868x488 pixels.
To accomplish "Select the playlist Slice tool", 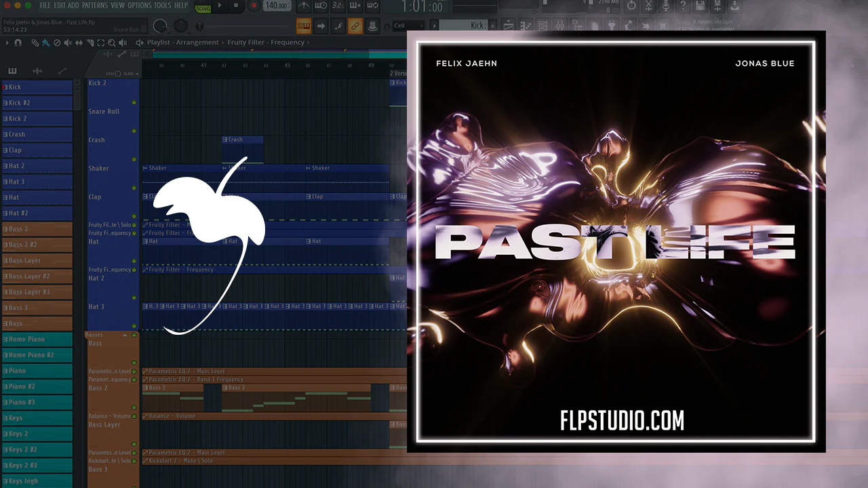I will [x=90, y=43].
